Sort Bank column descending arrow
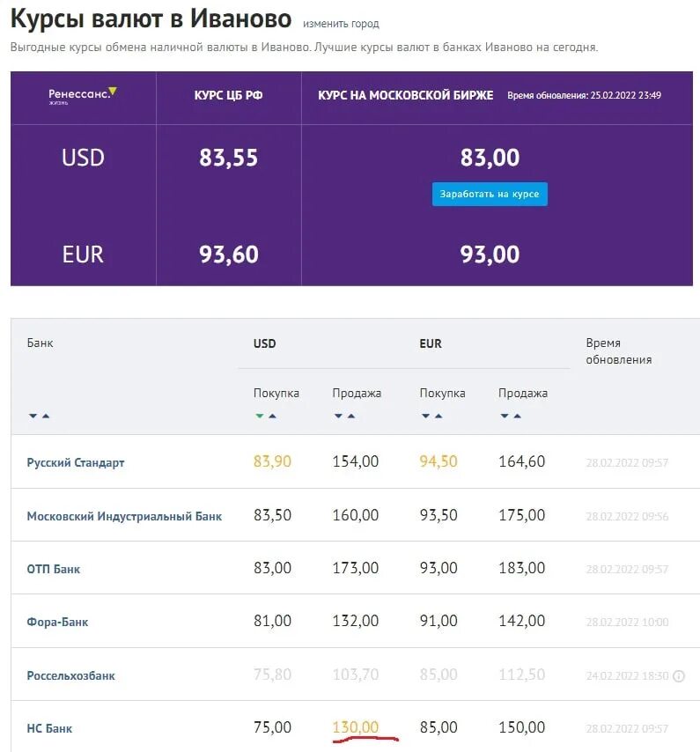Viewport: 700px width, 752px height. [x=33, y=416]
